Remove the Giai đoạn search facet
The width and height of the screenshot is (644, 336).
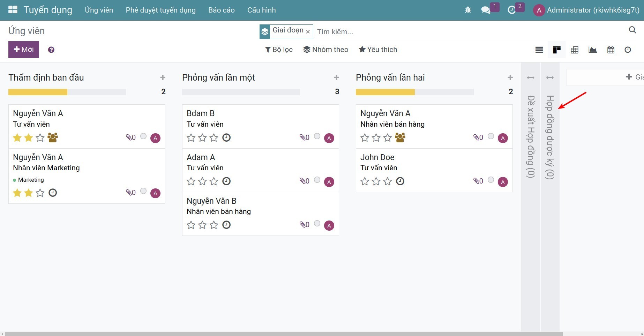pyautogui.click(x=308, y=32)
